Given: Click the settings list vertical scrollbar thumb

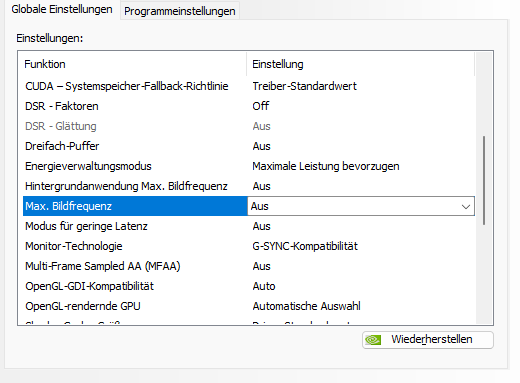Looking at the screenshot, I should pos(484,180).
